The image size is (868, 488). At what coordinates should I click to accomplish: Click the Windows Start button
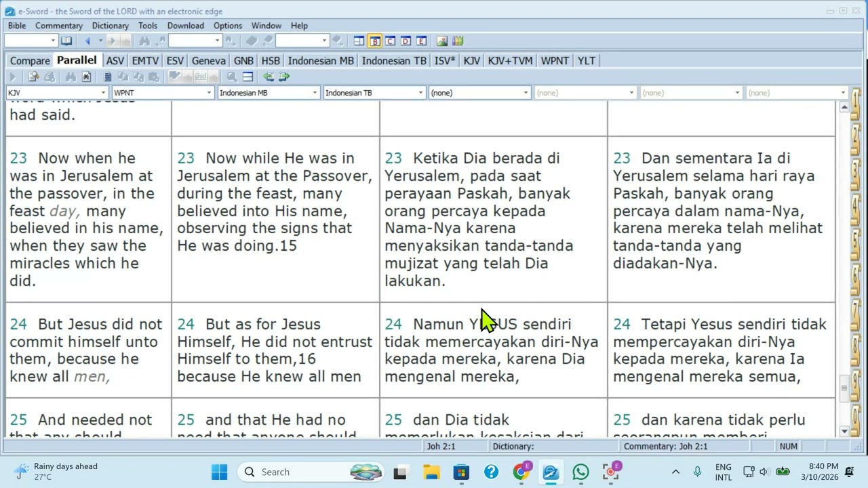pyautogui.click(x=219, y=472)
